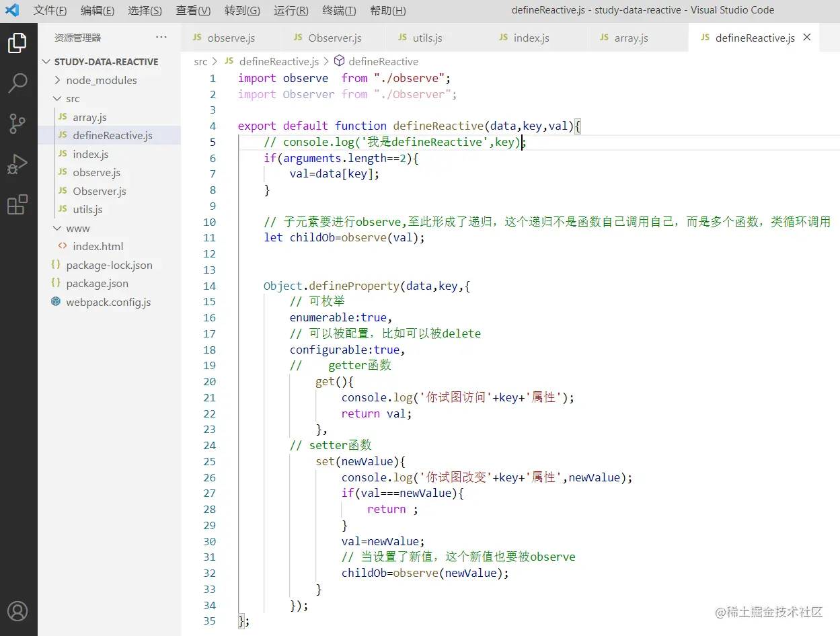Click the src breadcrumb link

[200, 61]
